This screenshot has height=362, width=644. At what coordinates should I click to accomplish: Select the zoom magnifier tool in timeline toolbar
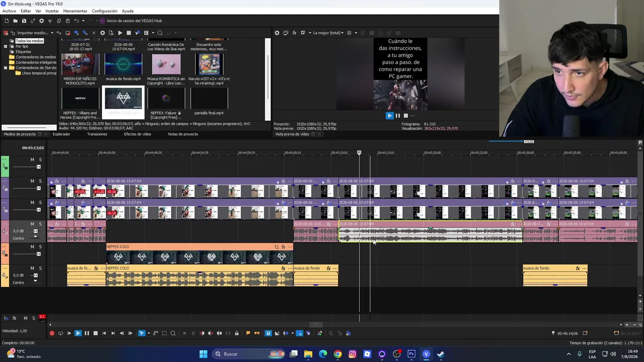click(173, 333)
